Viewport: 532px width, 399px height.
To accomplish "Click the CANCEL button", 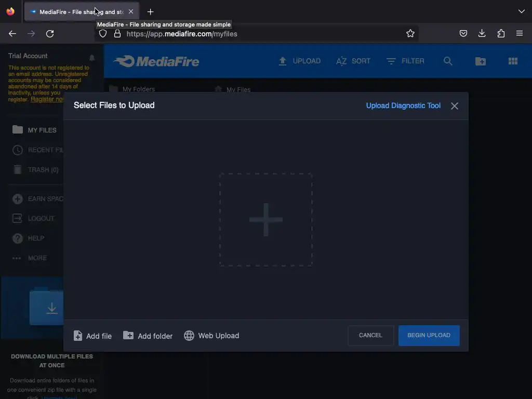I will [370, 335].
